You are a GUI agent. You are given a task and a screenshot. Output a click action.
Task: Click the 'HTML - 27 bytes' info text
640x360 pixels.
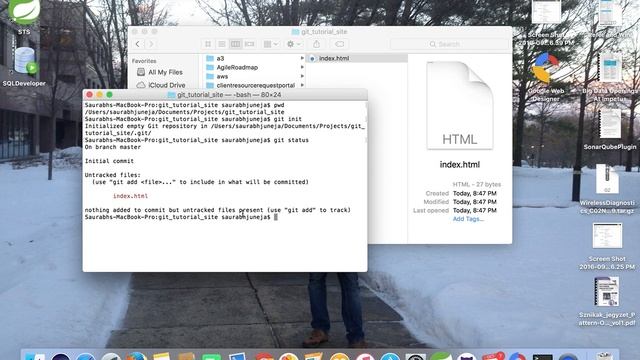[x=477, y=184]
